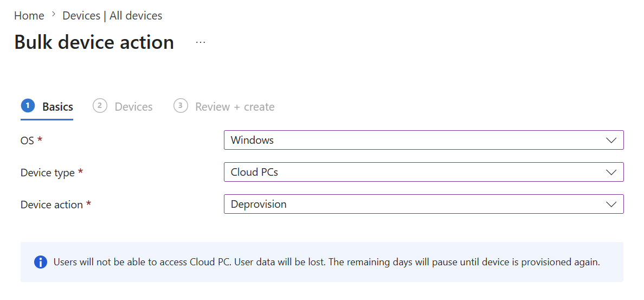The height and width of the screenshot is (300, 644).
Task: Click the blue info icon in banner
Action: tap(40, 262)
